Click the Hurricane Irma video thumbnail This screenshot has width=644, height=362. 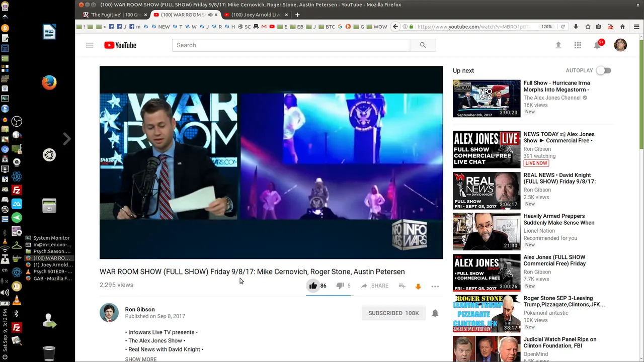tap(487, 99)
